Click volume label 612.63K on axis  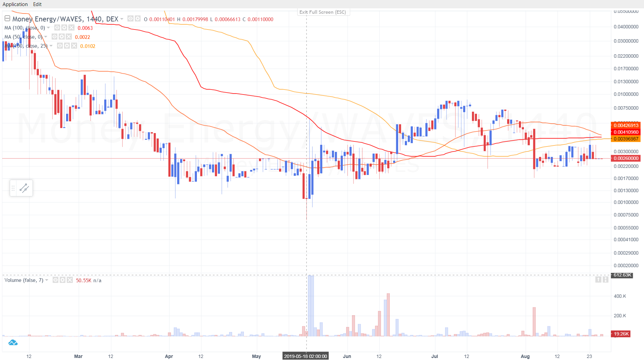[622, 275]
